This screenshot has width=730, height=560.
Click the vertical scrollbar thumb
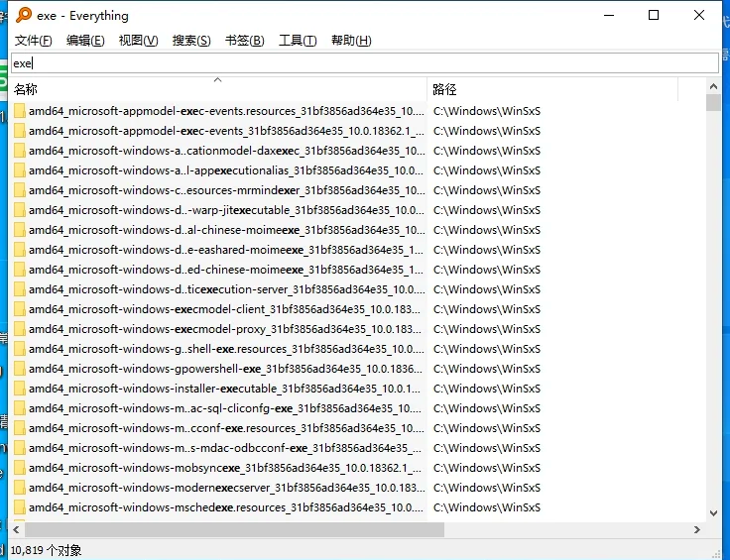click(x=713, y=102)
